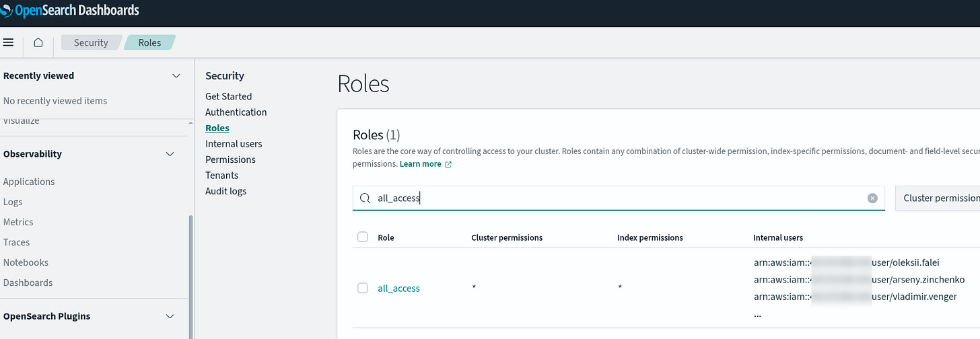
Task: Collapse the Observability section
Action: 170,154
